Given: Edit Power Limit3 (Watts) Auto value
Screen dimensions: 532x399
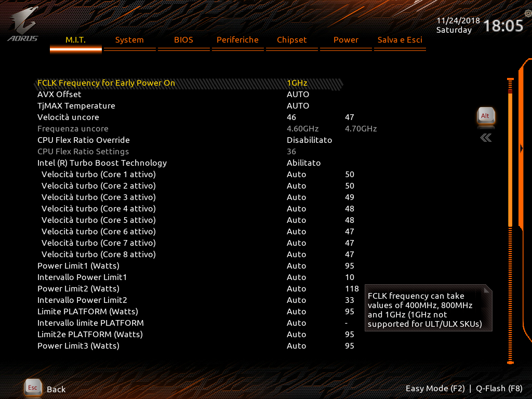Looking at the screenshot, I should (297, 345).
